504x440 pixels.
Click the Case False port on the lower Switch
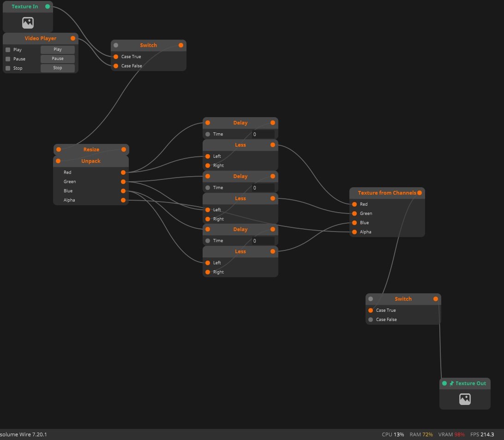pyautogui.click(x=371, y=320)
